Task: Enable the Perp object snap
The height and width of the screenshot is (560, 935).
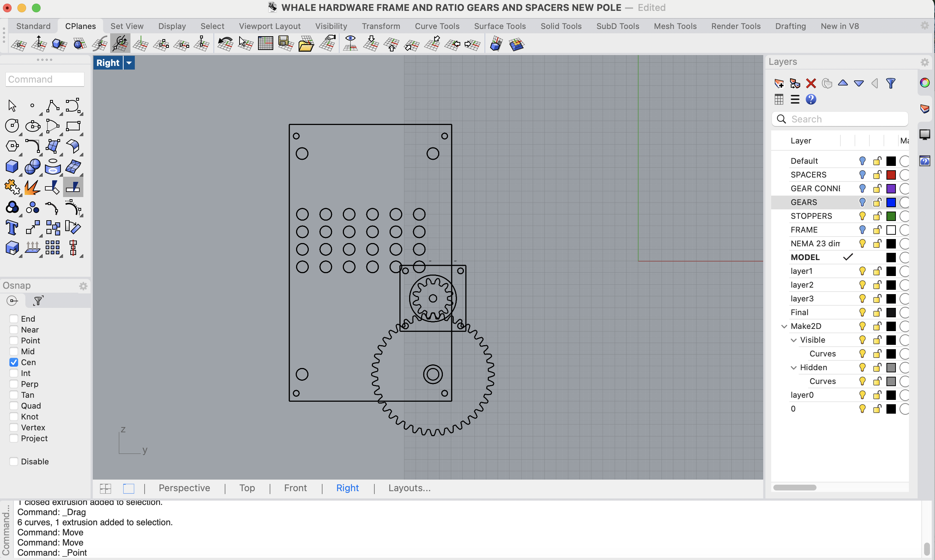Action: [x=13, y=384]
